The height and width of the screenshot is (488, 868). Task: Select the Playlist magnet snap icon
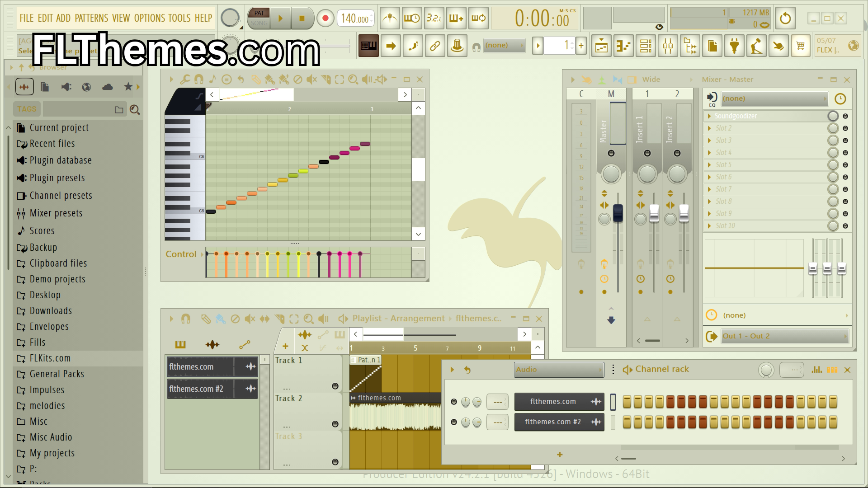(x=185, y=319)
